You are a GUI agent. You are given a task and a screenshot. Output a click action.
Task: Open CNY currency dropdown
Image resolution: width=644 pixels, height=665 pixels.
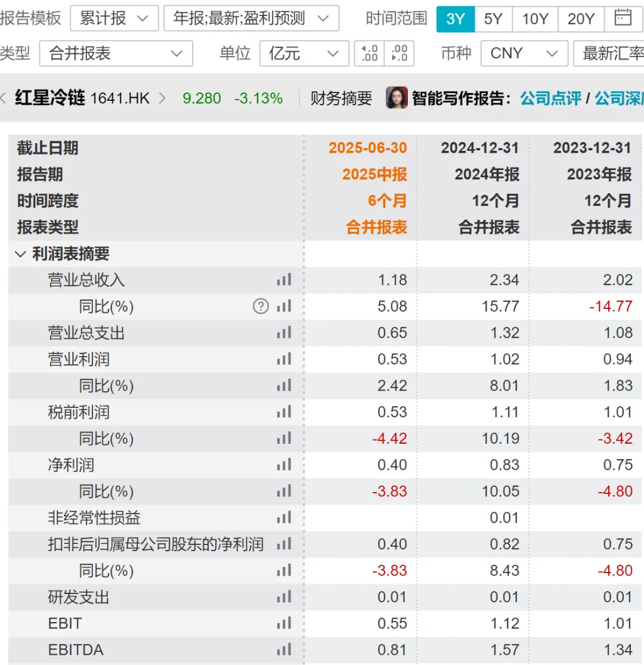(524, 54)
